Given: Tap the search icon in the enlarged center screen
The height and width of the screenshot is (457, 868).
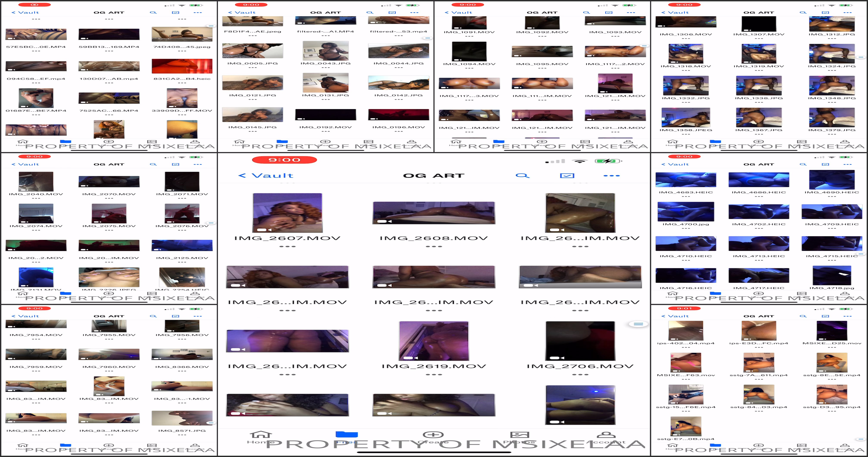Looking at the screenshot, I should (522, 176).
